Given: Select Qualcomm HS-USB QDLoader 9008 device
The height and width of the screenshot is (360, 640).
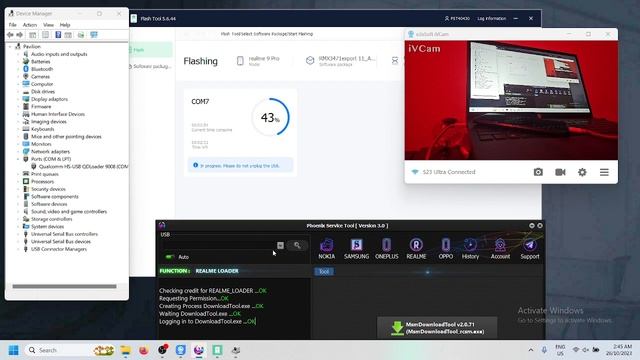Looking at the screenshot, I should pos(80,167).
